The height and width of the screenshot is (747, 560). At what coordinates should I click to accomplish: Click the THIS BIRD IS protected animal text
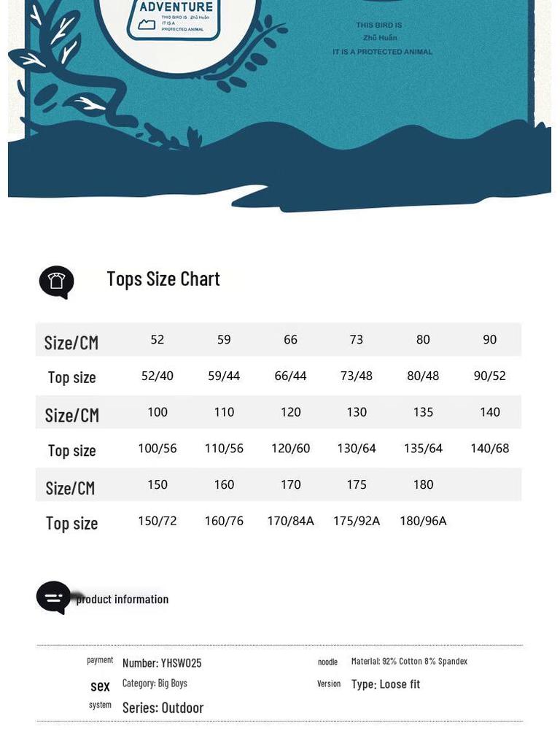[382, 38]
